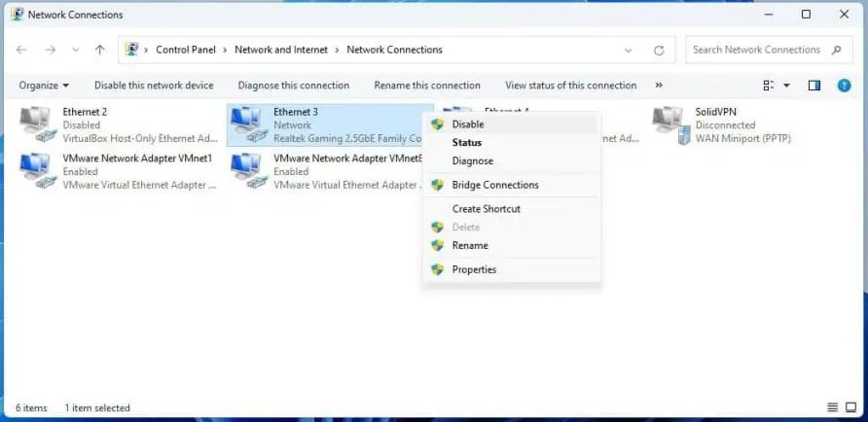Image resolution: width=868 pixels, height=422 pixels.
Task: Click "WAN Miniport (PPTP)" text
Action: pyautogui.click(x=743, y=138)
